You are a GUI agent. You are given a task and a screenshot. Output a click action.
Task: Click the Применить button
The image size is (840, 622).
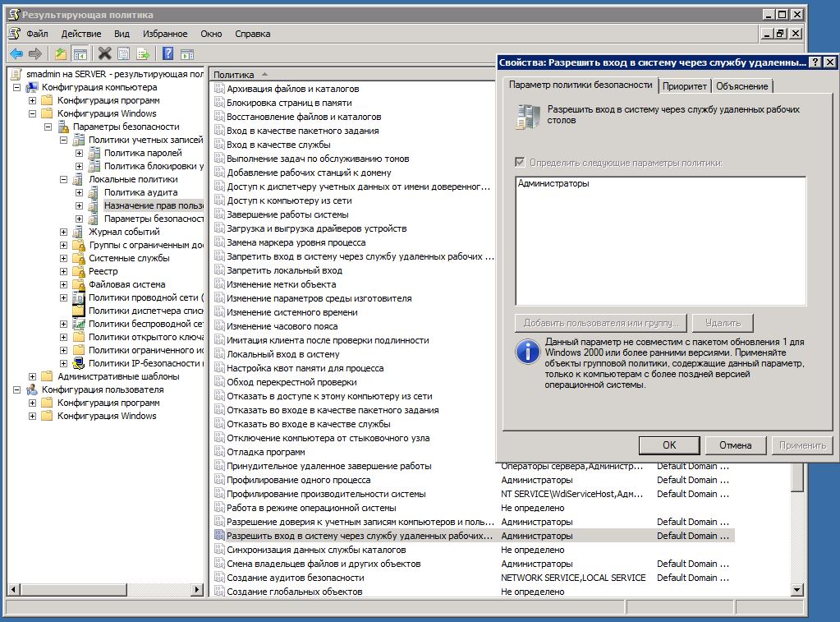coord(802,445)
